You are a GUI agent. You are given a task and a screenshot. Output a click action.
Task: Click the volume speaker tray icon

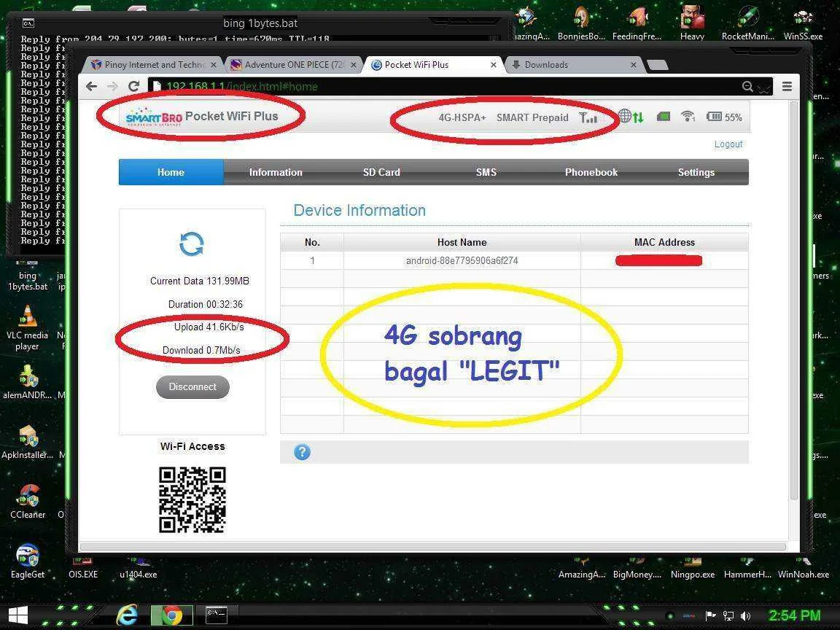pos(746,616)
